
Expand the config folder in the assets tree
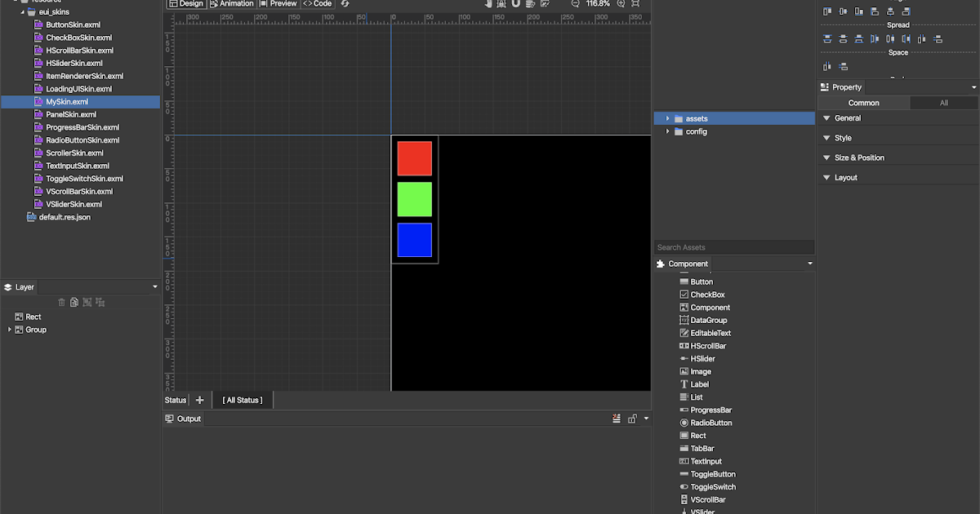click(x=667, y=131)
